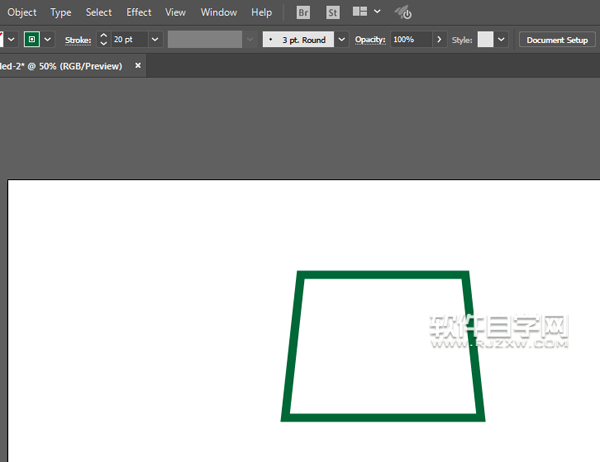
Task: Open the Window menu
Action: (x=219, y=13)
